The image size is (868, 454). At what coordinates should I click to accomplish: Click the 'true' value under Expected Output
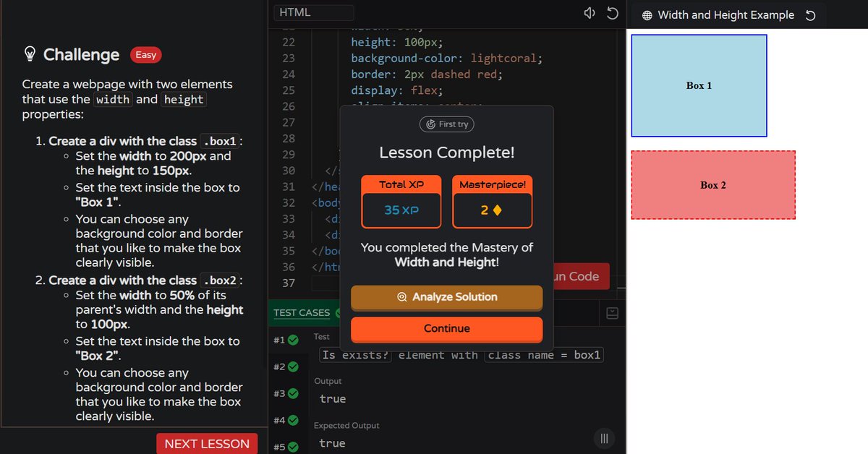click(x=333, y=443)
